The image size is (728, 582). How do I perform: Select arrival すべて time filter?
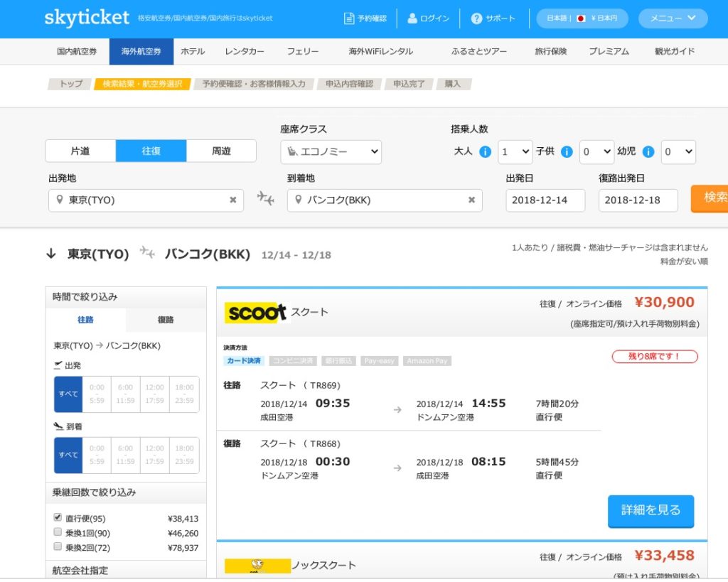click(x=68, y=455)
